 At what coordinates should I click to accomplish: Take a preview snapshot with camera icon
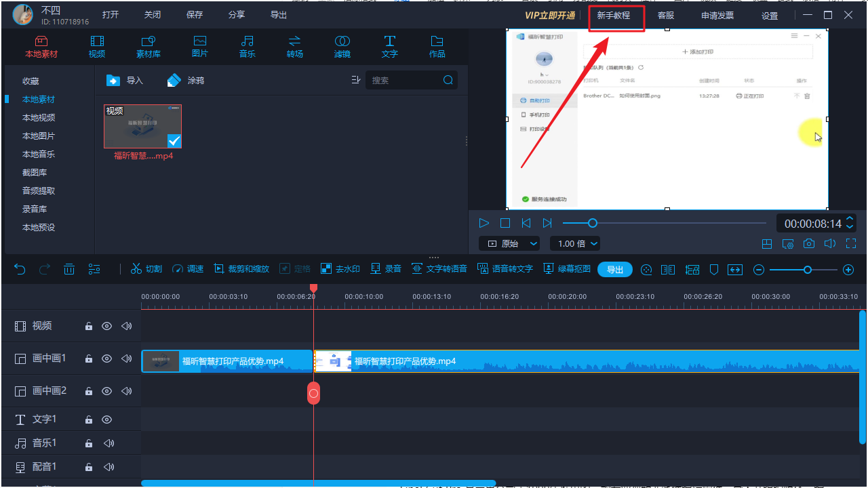point(809,244)
